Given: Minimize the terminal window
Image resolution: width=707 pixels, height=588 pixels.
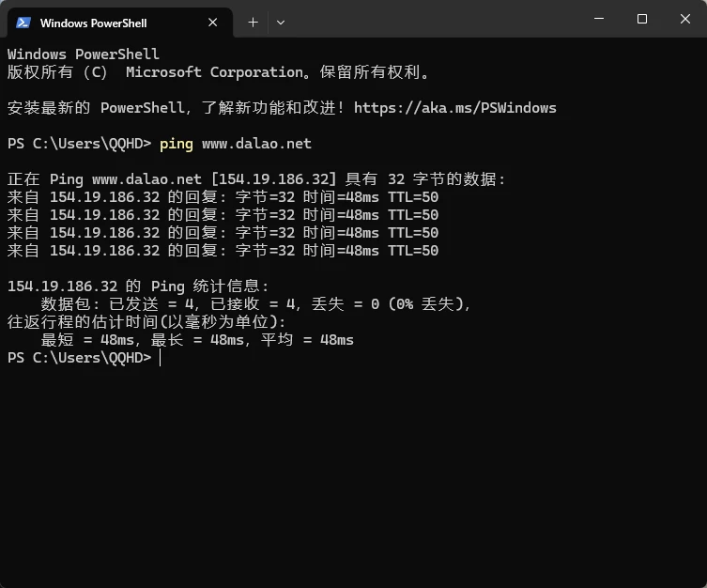Looking at the screenshot, I should point(599,19).
